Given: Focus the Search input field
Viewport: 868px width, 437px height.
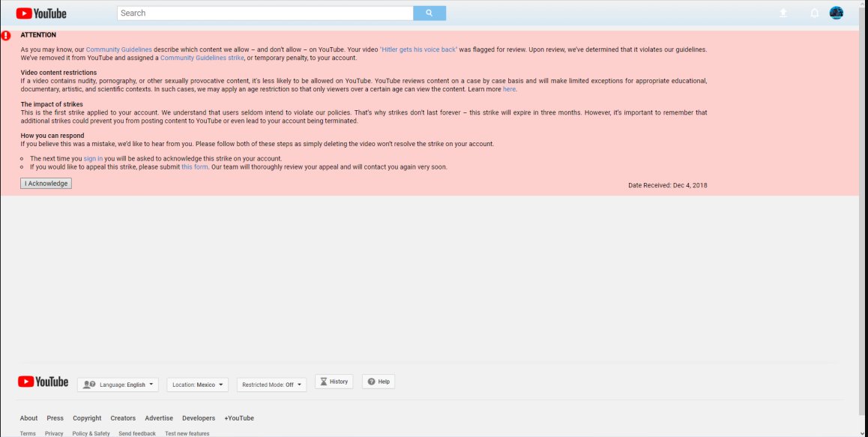Looking at the screenshot, I should point(265,13).
